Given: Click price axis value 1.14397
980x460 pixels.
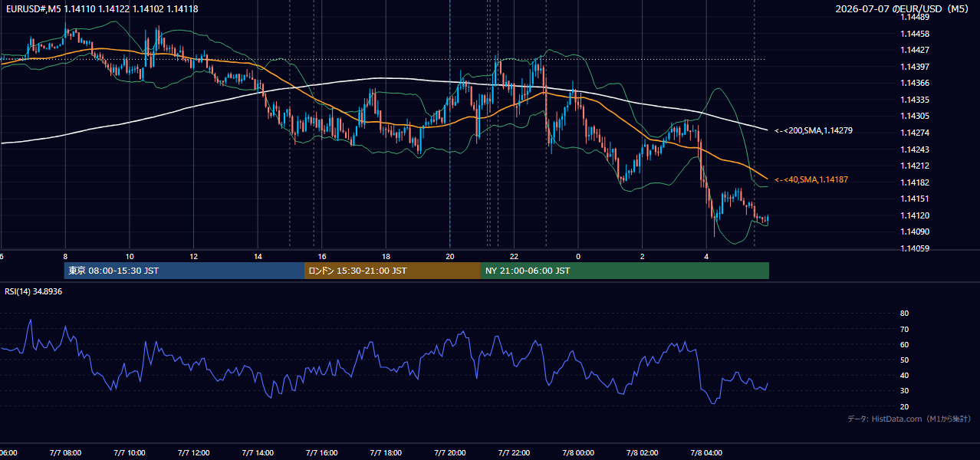Looking at the screenshot, I should pos(914,67).
